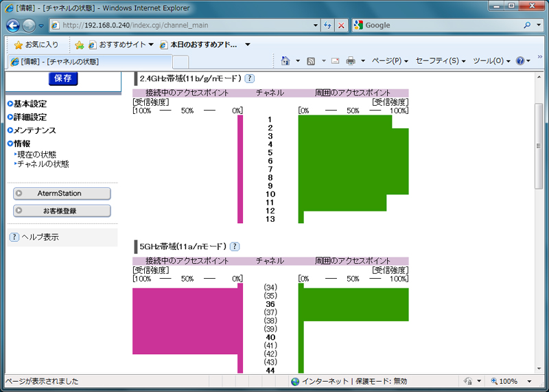Open the 現在の状態 link
Viewport: 549px width, 392px height.
click(37, 154)
